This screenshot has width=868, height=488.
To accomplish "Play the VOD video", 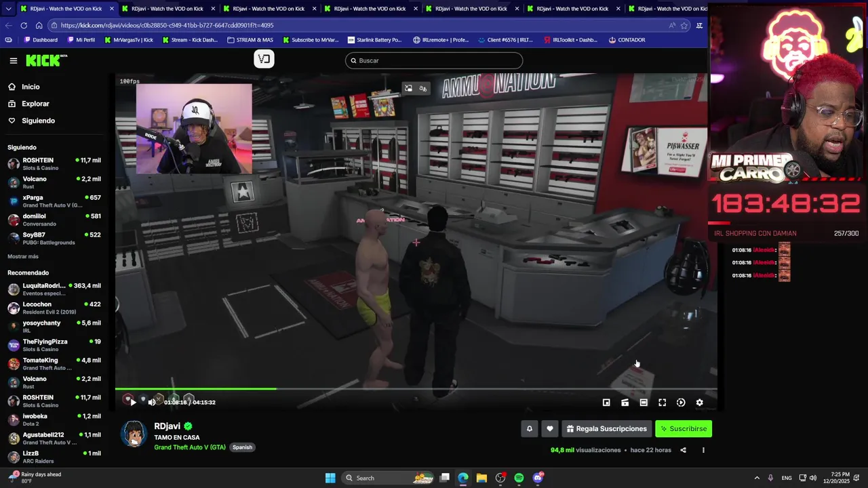I will coord(133,402).
